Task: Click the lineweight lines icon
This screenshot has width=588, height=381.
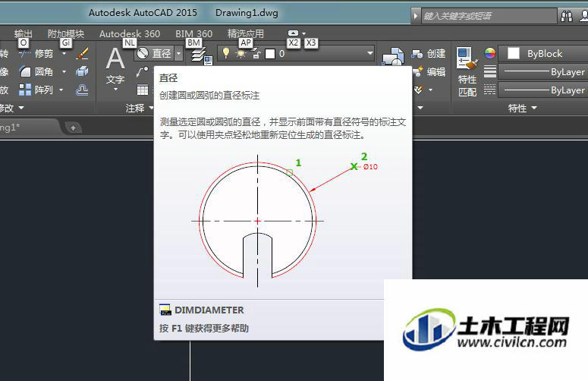Action: (490, 71)
